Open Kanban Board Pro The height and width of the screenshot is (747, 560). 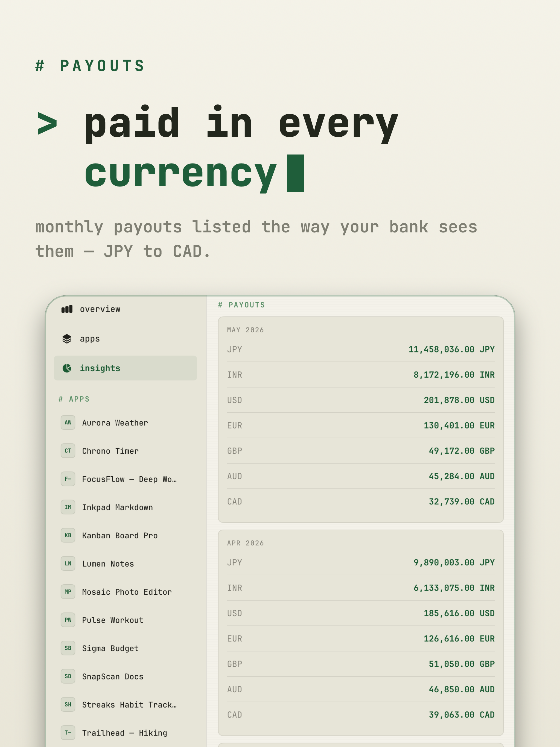click(125, 536)
